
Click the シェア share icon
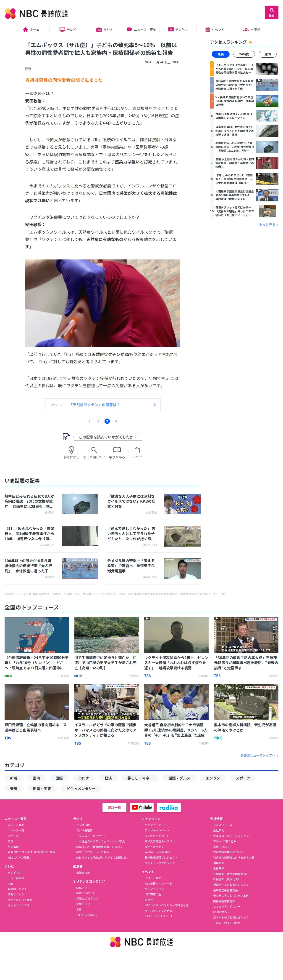tap(137, 450)
